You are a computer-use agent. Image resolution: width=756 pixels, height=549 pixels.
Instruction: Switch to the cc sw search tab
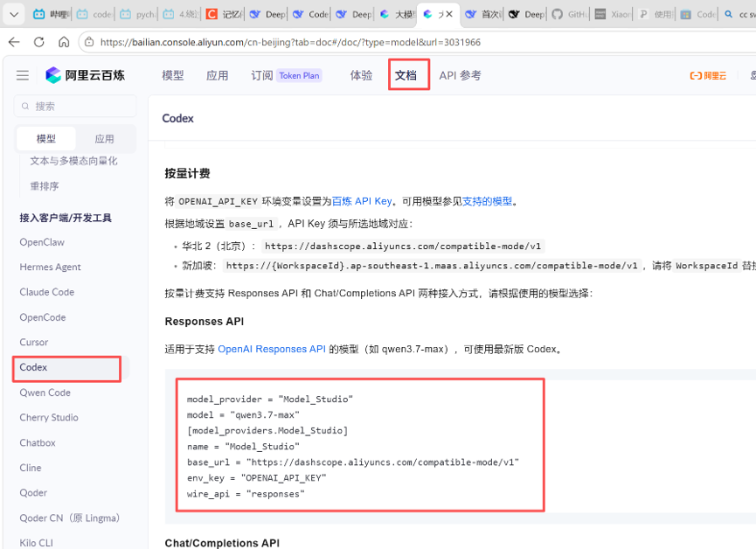click(739, 15)
